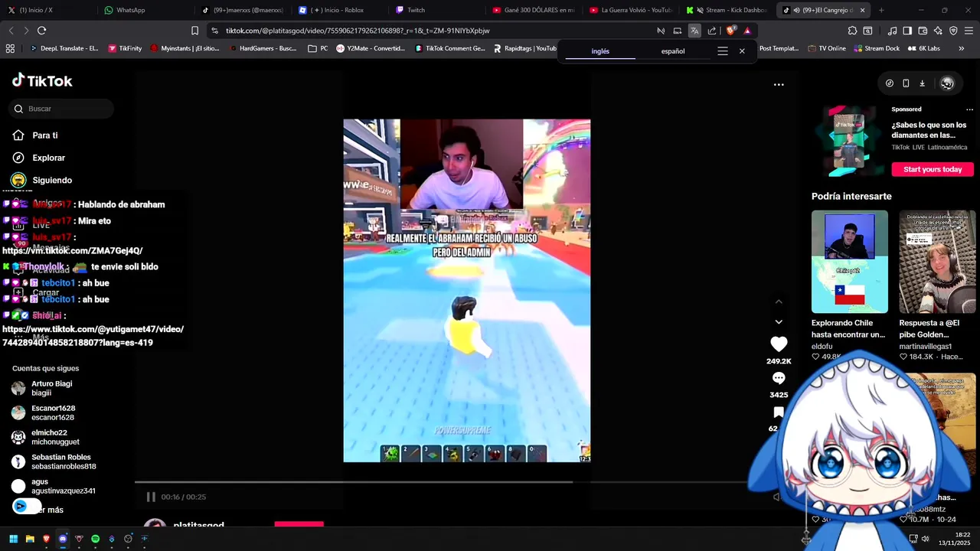This screenshot has height=551, width=980.
Task: Click the Brave Rewards triangle icon
Action: pos(747,31)
